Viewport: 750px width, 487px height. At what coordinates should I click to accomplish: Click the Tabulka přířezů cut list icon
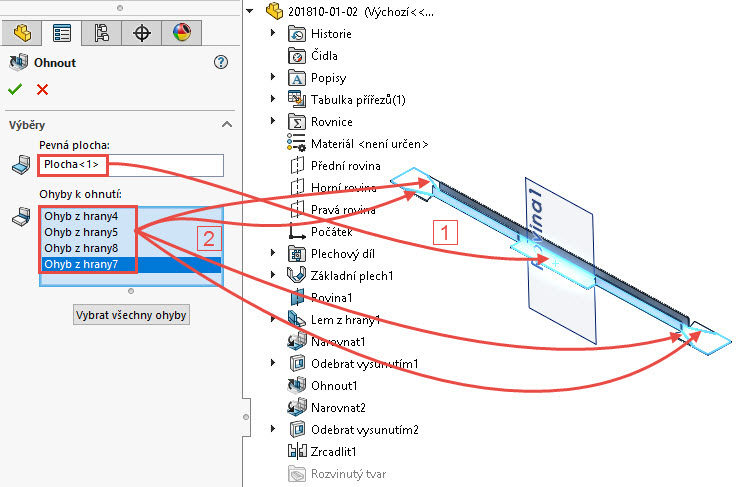[297, 100]
